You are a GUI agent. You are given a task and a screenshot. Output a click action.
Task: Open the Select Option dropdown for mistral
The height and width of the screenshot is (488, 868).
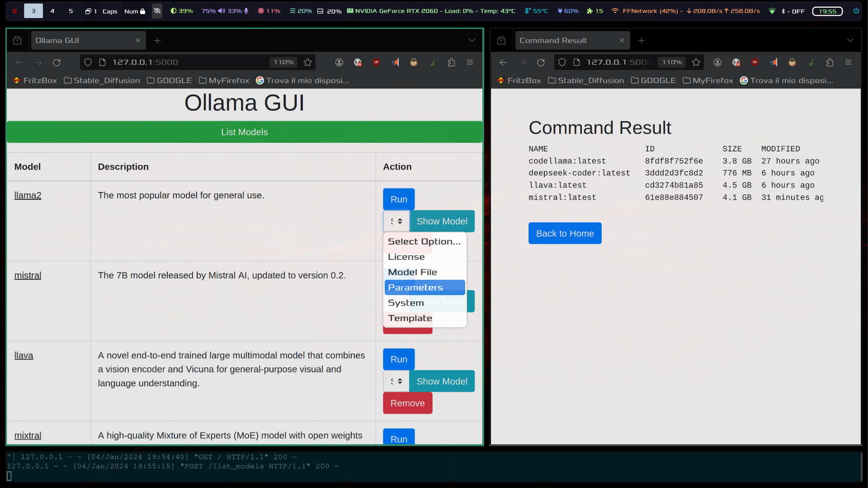[x=396, y=301]
